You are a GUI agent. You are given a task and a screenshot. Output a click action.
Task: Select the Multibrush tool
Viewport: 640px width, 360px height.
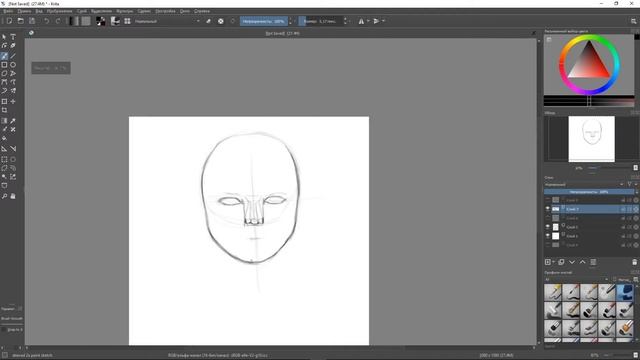click(x=13, y=91)
